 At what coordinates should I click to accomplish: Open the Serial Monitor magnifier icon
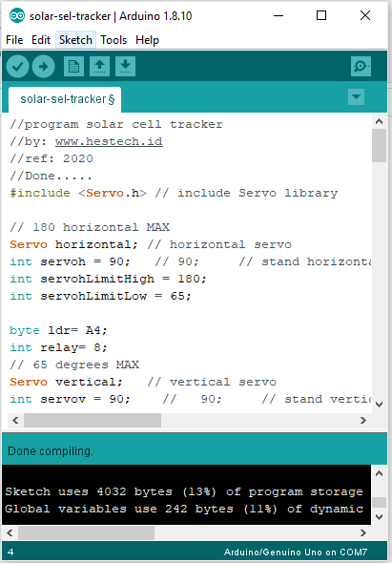[x=361, y=67]
